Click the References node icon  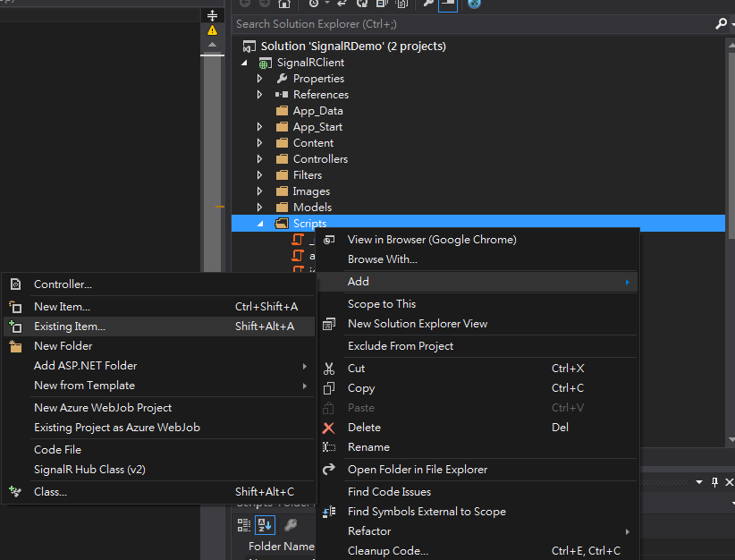click(x=282, y=94)
